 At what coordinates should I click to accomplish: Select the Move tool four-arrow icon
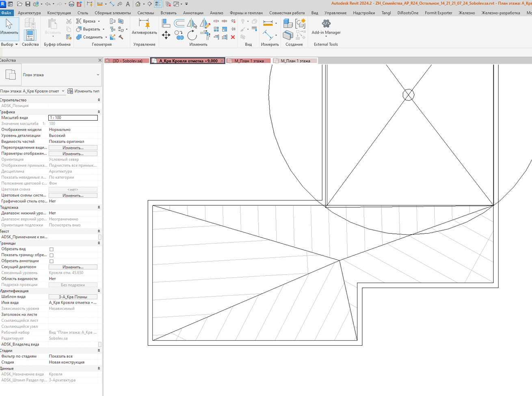[166, 35]
